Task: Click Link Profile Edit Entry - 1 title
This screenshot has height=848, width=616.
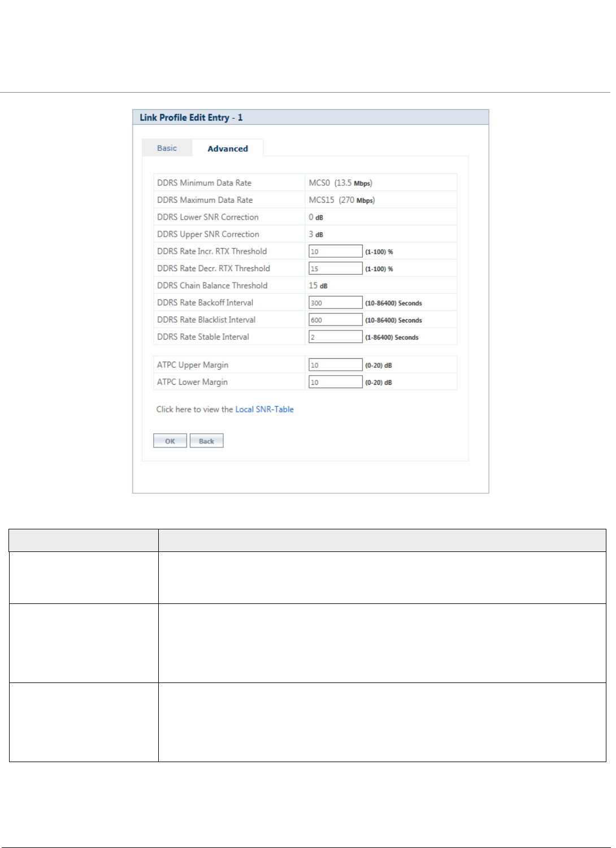Action: click(x=191, y=118)
